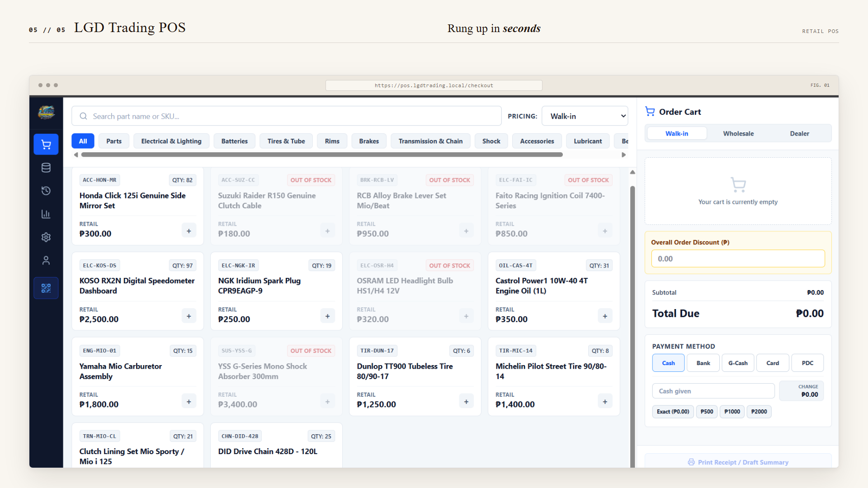
Task: Filter by Parts category
Action: [x=114, y=141]
